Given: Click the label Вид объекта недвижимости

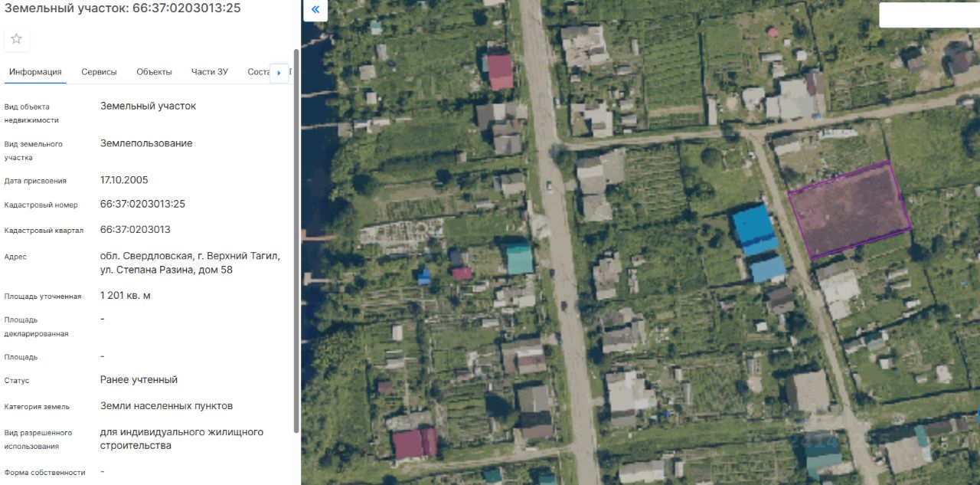Looking at the screenshot, I should tap(31, 113).
